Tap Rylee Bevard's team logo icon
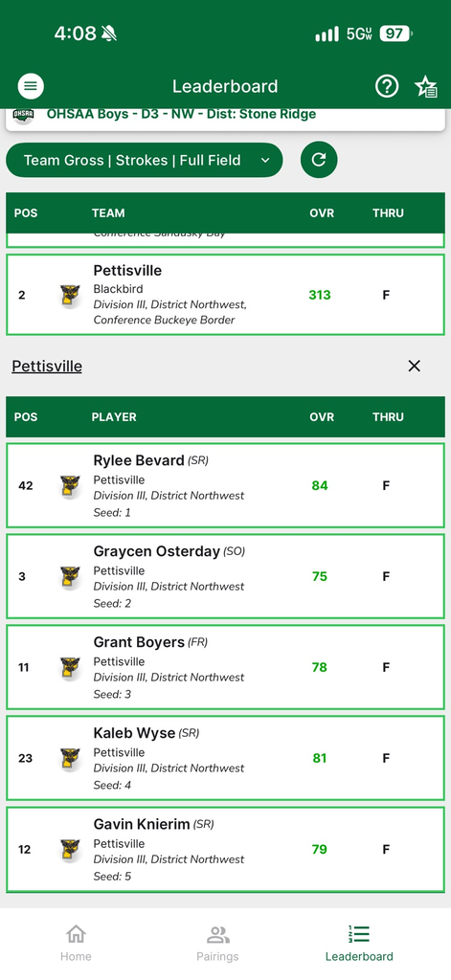451x980 pixels. [x=70, y=486]
